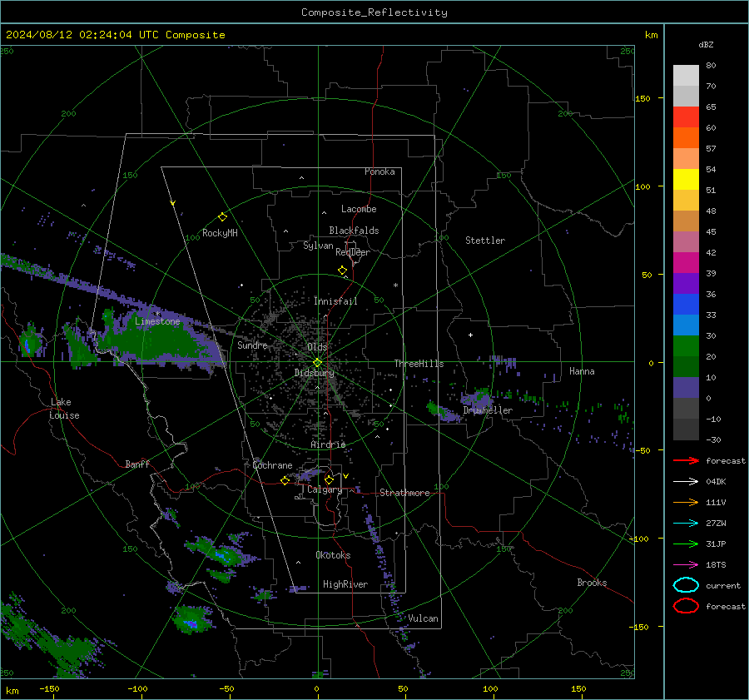
Task: Click the '150' label on the bottom axis
Action: point(578,688)
